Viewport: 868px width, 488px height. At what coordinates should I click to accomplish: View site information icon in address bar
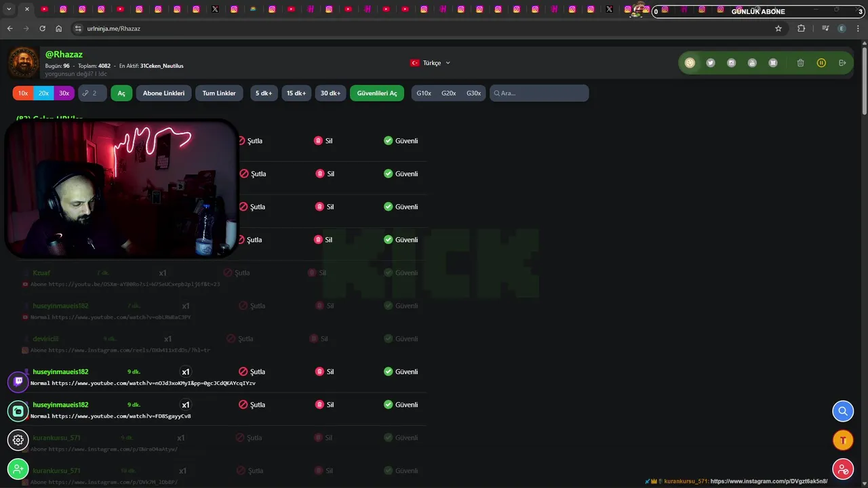[77, 28]
